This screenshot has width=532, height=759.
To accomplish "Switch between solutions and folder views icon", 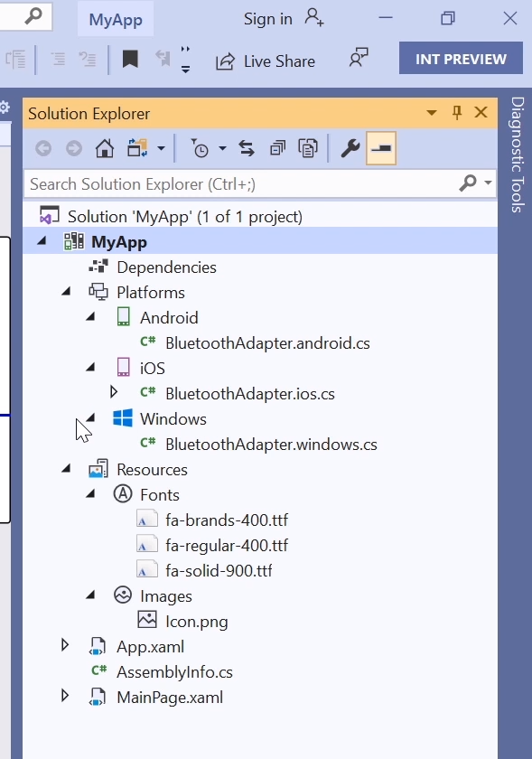I will pyautogui.click(x=137, y=148).
